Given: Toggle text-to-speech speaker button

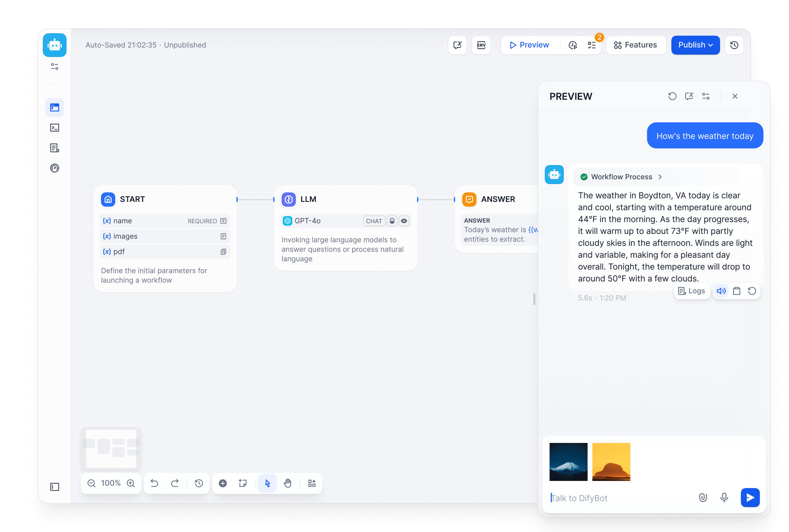Looking at the screenshot, I should [721, 291].
